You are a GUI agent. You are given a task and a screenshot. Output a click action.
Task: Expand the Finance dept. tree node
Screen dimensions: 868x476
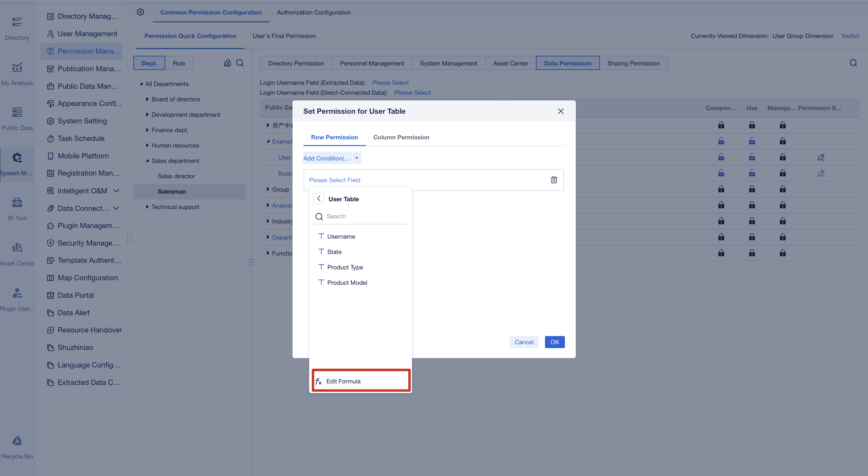point(147,130)
